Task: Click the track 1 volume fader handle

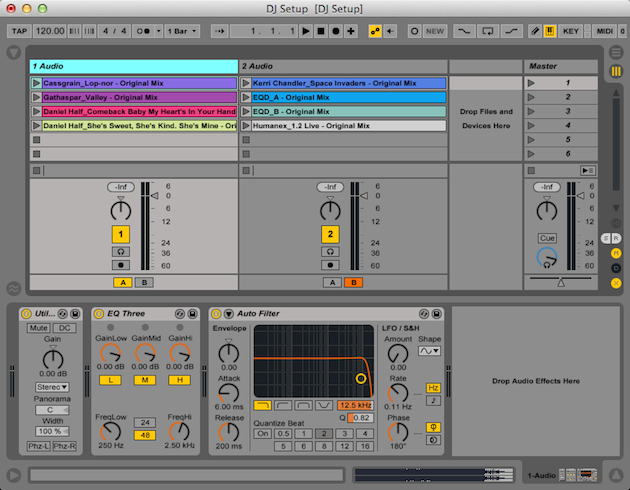Action: 155,196
